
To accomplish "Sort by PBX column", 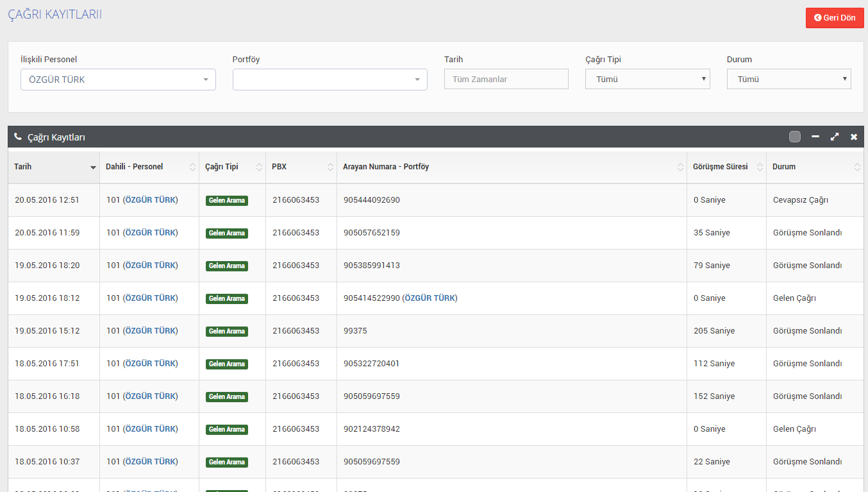I will click(301, 167).
